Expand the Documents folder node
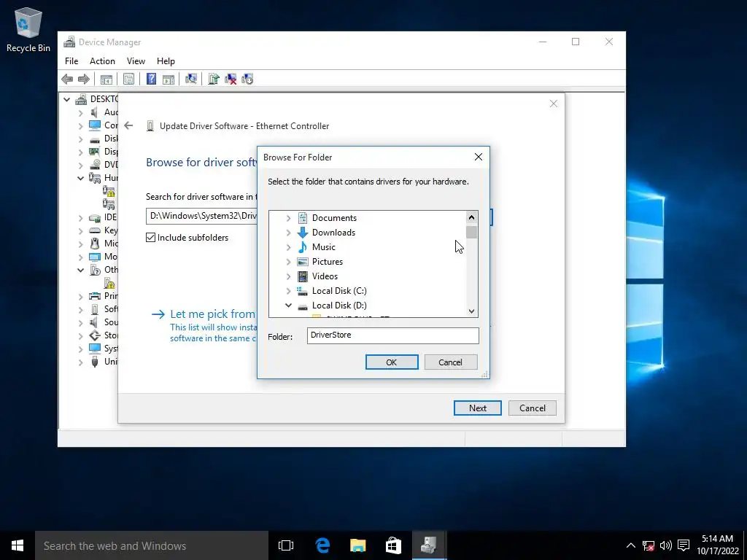 point(288,218)
